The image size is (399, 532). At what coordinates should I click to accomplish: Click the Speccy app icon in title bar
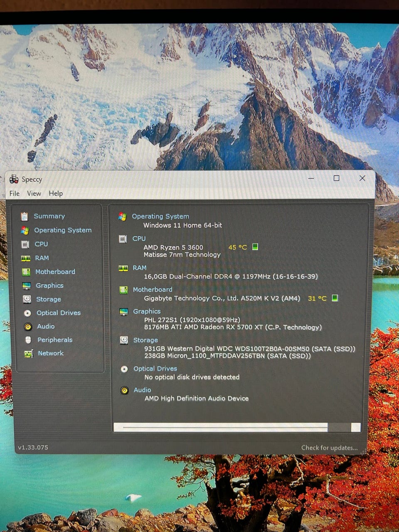(14, 179)
